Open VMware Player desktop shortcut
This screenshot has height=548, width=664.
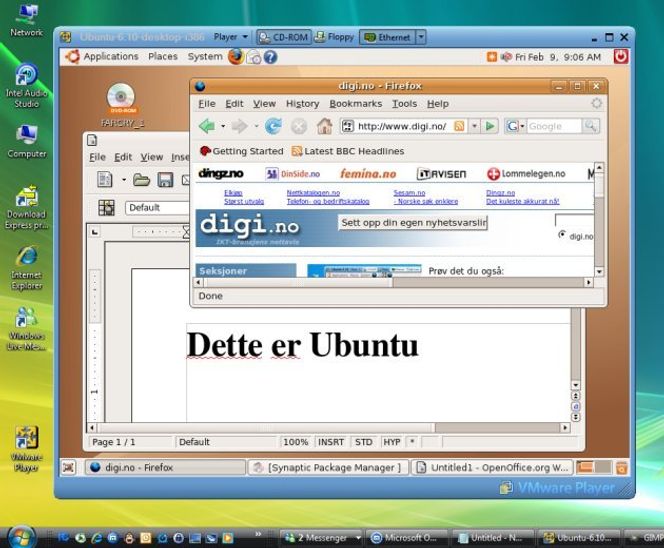26,449
